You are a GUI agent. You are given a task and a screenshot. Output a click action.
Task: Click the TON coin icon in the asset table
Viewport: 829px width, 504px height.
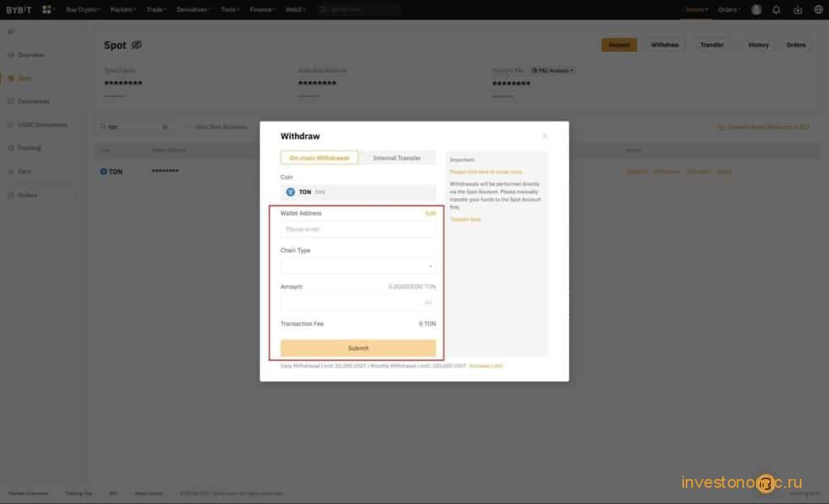coord(103,172)
